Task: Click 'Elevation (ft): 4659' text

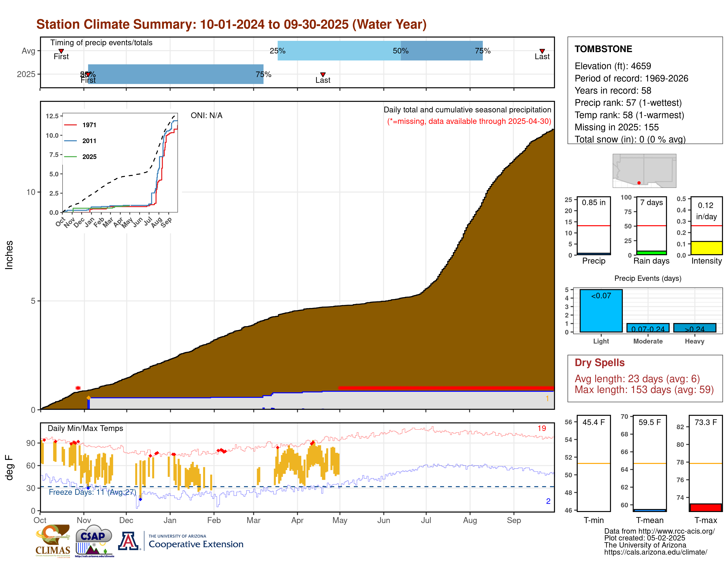Action: tap(613, 66)
